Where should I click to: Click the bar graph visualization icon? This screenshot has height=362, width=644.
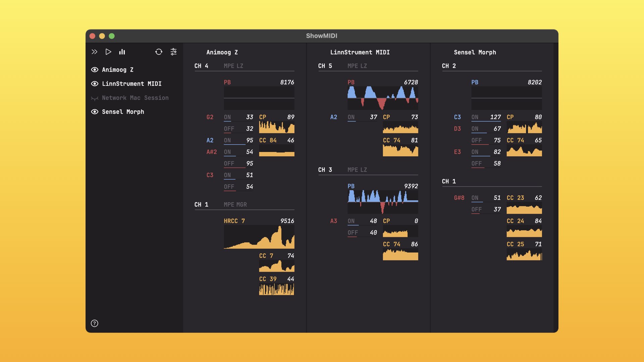click(122, 52)
